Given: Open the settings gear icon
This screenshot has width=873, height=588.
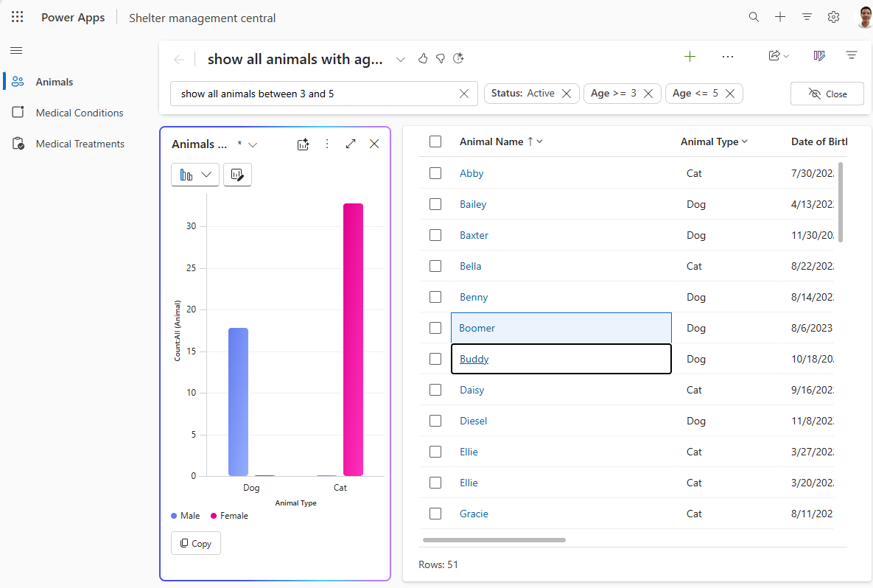Looking at the screenshot, I should pyautogui.click(x=833, y=17).
